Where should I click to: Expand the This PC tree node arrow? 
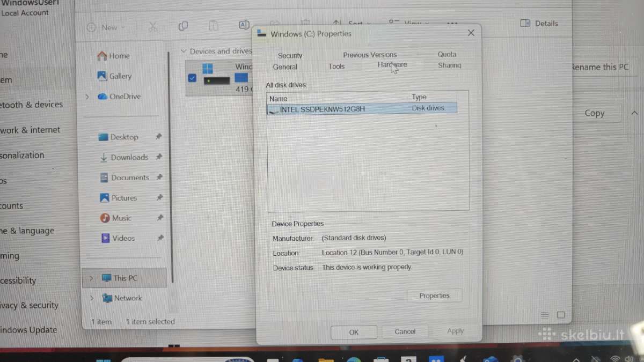tap(91, 278)
